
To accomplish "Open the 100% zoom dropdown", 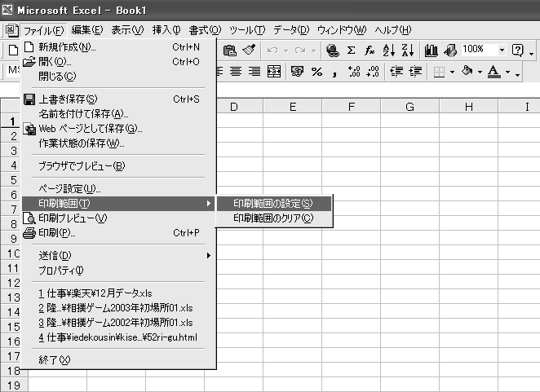I will pos(502,51).
